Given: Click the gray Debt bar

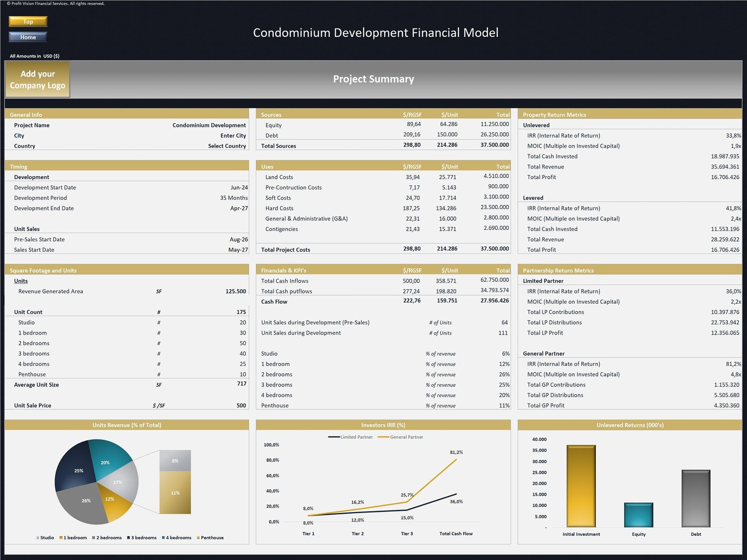Looking at the screenshot, I should tap(696, 498).
